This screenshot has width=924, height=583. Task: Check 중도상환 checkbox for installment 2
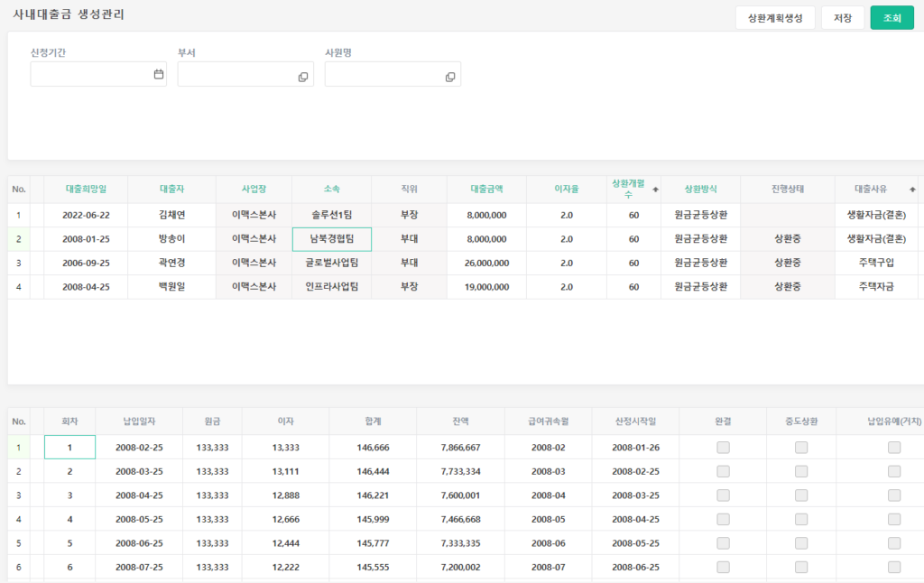(801, 471)
